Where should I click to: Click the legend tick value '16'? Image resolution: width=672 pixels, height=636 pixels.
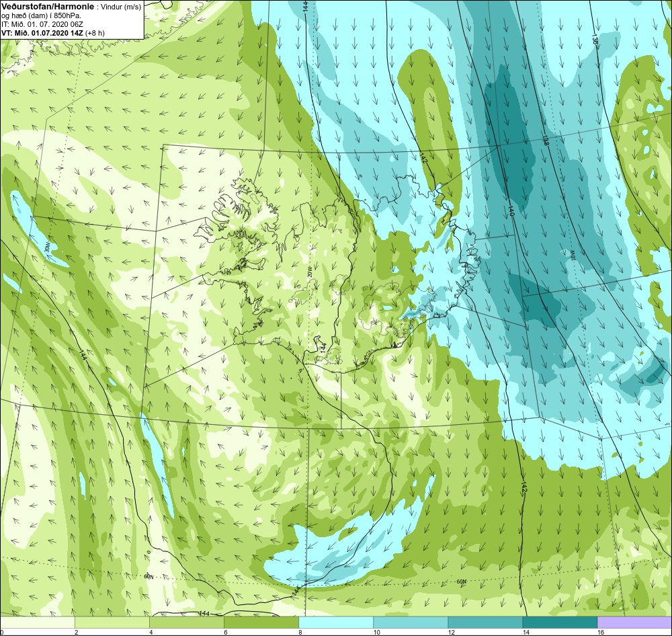click(x=601, y=632)
